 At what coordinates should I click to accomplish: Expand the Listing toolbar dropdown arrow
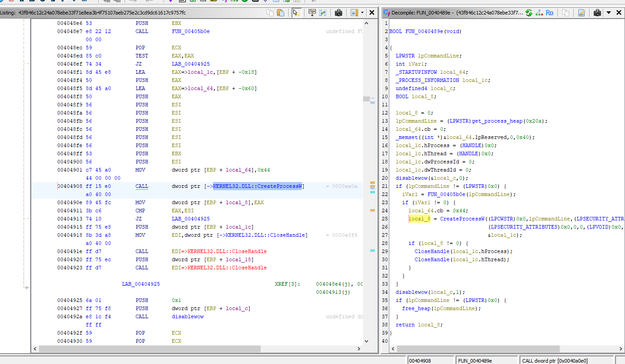pyautogui.click(x=362, y=13)
